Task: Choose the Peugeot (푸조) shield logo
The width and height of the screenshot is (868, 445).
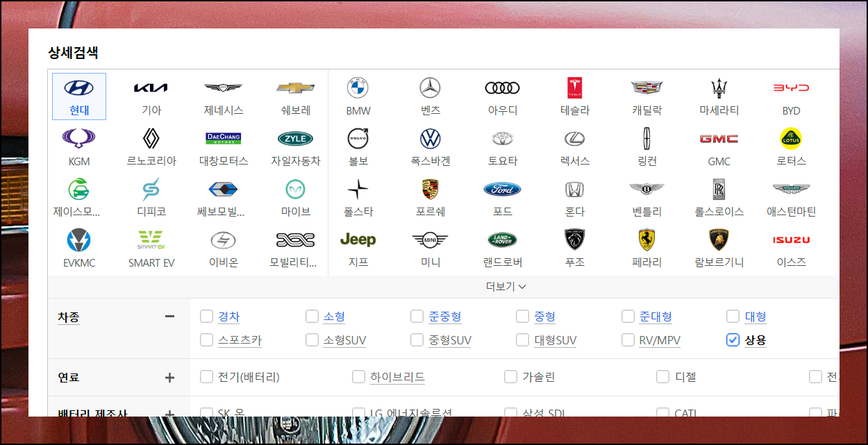Action: pyautogui.click(x=574, y=240)
